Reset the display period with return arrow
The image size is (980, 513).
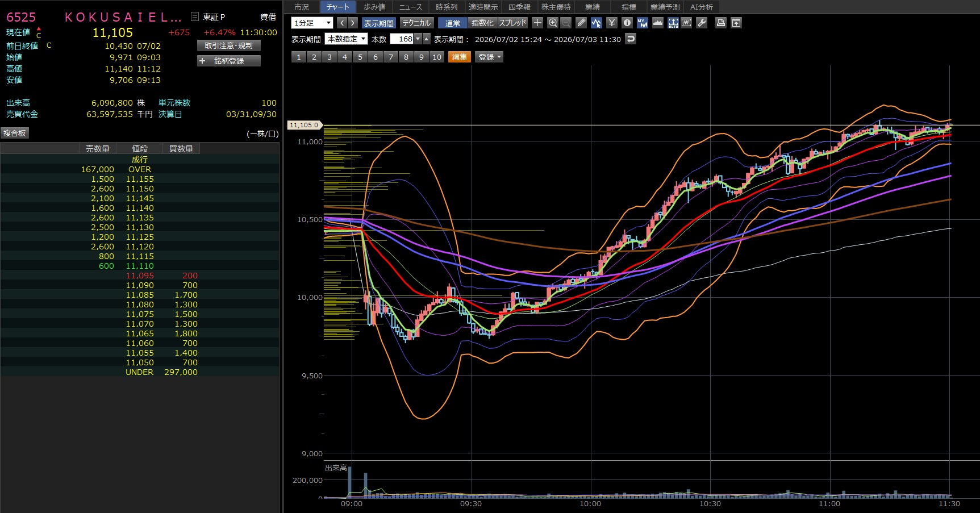(x=631, y=39)
